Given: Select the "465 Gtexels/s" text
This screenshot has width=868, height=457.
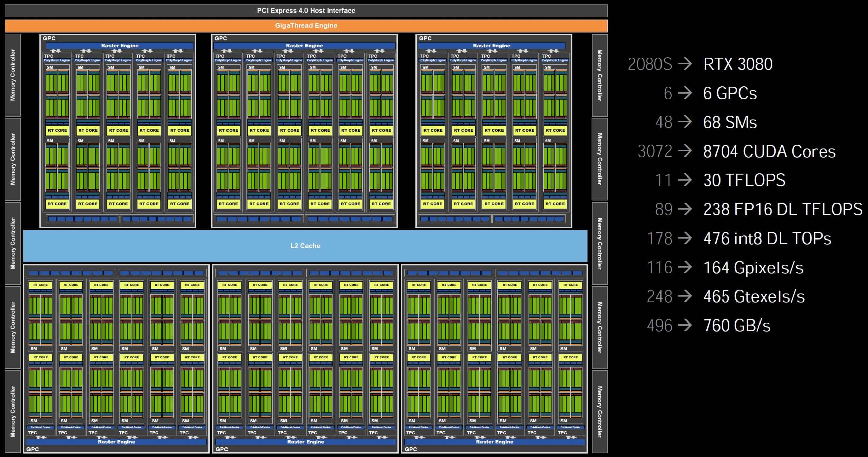Looking at the screenshot, I should 754,297.
